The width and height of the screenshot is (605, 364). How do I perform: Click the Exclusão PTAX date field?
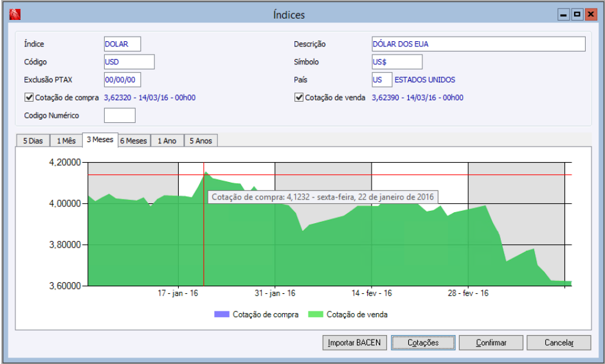(122, 80)
